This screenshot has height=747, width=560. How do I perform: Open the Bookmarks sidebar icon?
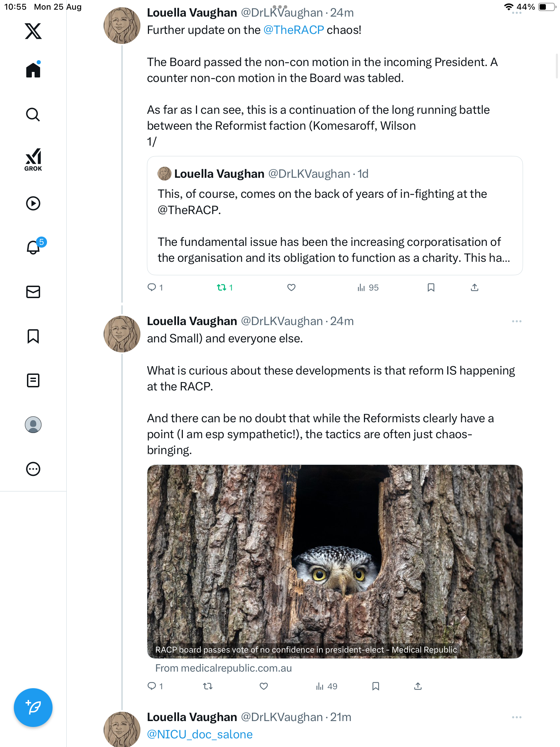(33, 336)
